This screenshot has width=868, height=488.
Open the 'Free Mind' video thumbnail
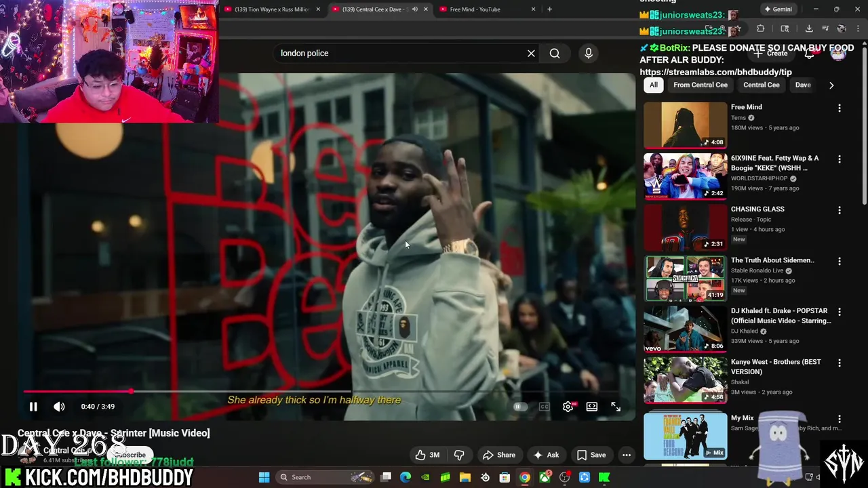click(x=685, y=125)
